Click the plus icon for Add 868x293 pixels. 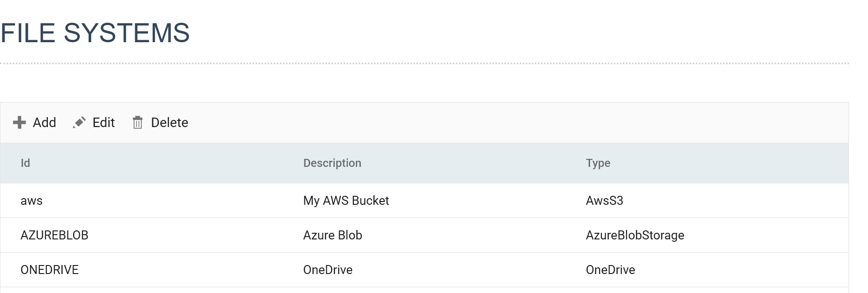click(19, 122)
